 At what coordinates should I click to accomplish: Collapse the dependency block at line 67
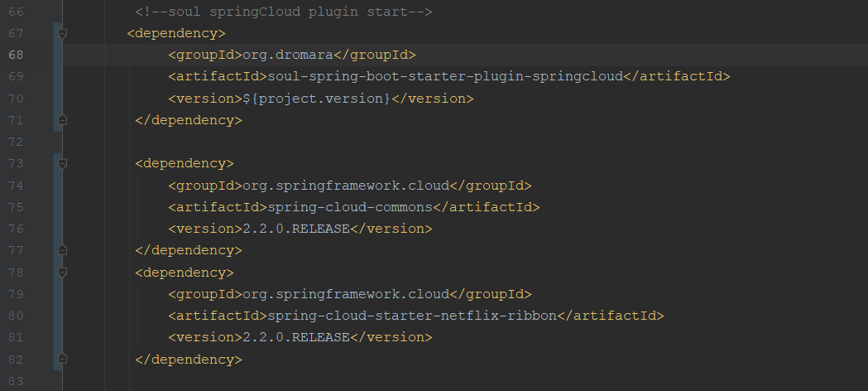pos(63,34)
